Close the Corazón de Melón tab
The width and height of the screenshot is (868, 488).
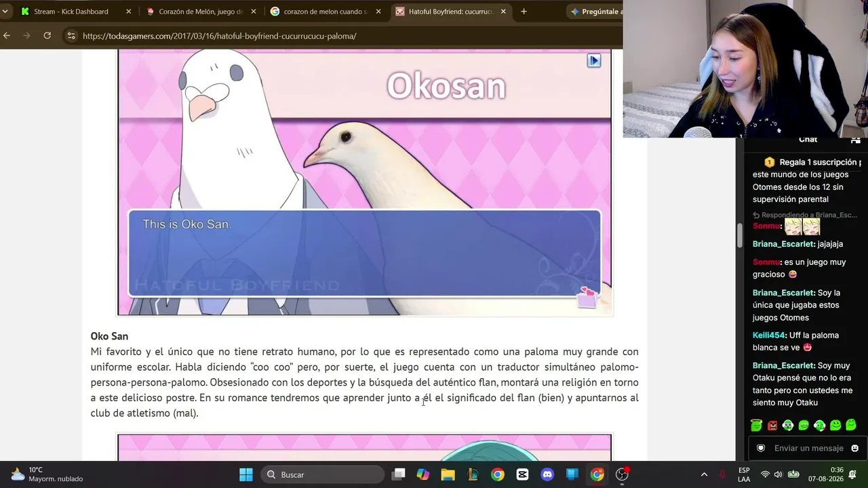[254, 12]
